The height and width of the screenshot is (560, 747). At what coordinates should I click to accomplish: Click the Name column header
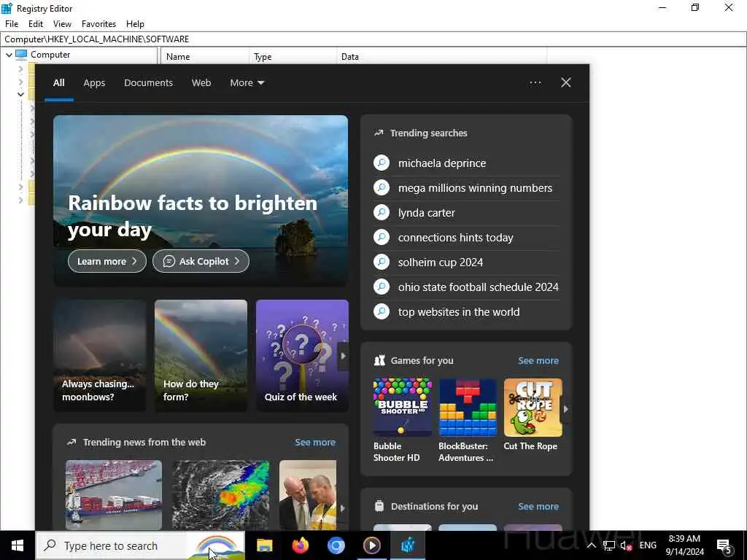coord(205,56)
